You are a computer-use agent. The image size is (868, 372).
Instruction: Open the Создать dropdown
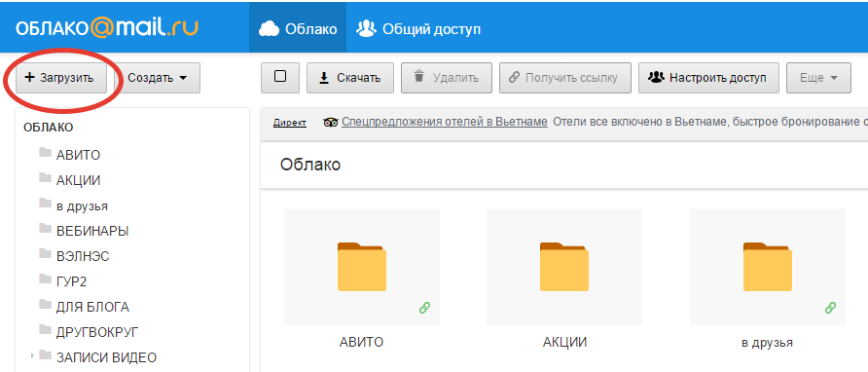pos(158,78)
